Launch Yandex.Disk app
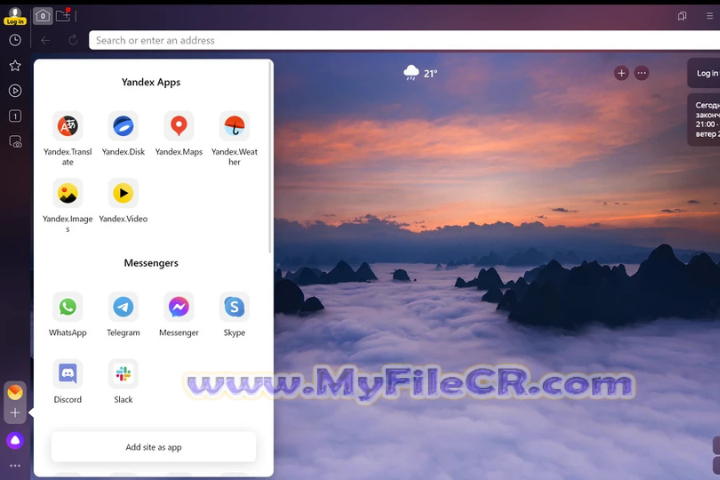Image resolution: width=720 pixels, height=480 pixels. [x=123, y=134]
